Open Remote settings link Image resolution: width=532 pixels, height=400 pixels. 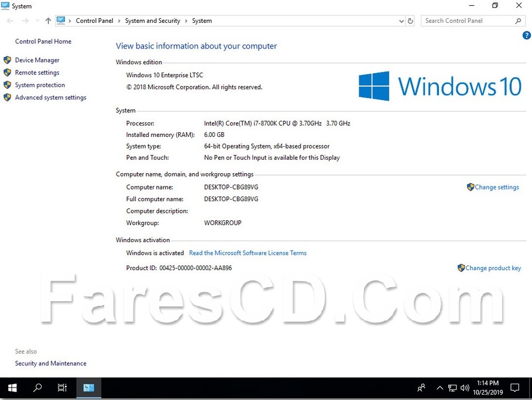[37, 73]
